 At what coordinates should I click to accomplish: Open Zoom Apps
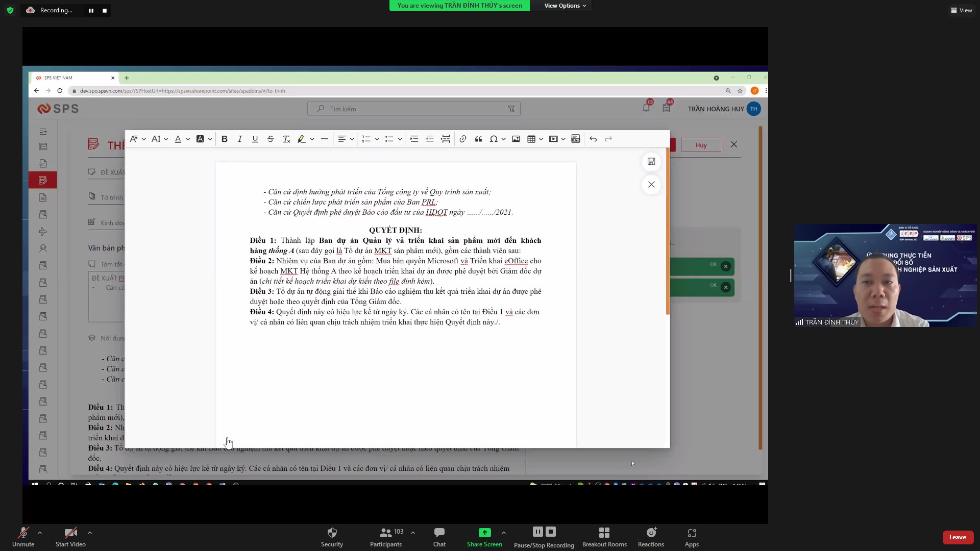tap(692, 537)
